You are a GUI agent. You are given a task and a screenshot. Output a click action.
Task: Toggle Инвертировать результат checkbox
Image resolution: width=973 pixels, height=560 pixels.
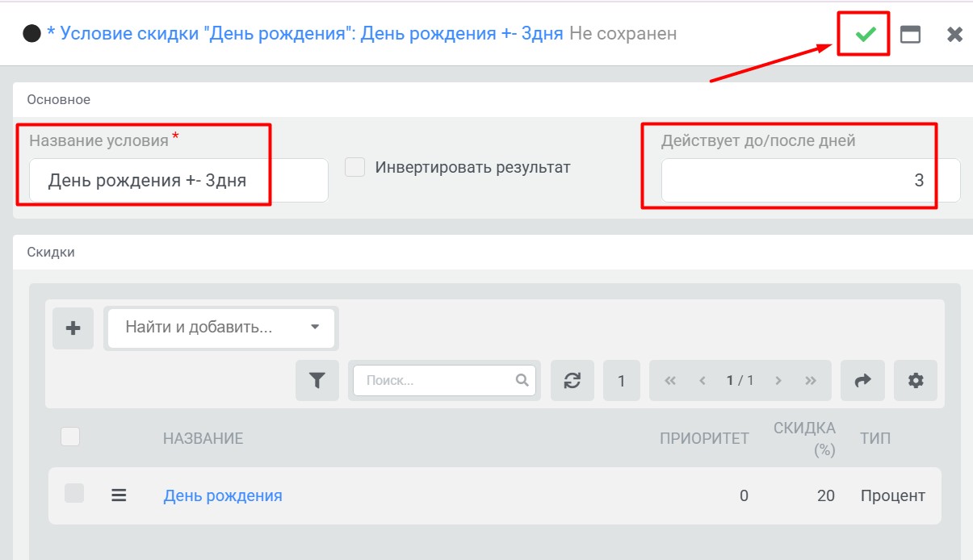coord(354,167)
